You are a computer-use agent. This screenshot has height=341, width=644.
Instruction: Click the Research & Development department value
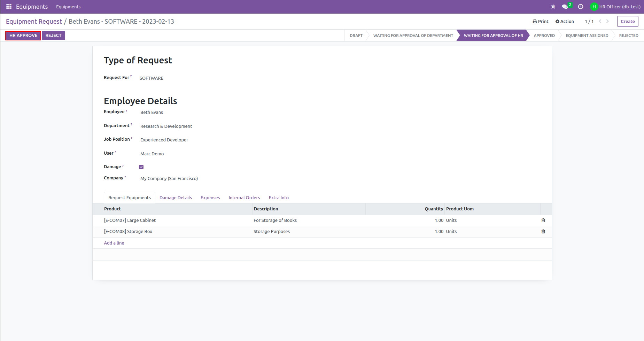click(x=166, y=126)
